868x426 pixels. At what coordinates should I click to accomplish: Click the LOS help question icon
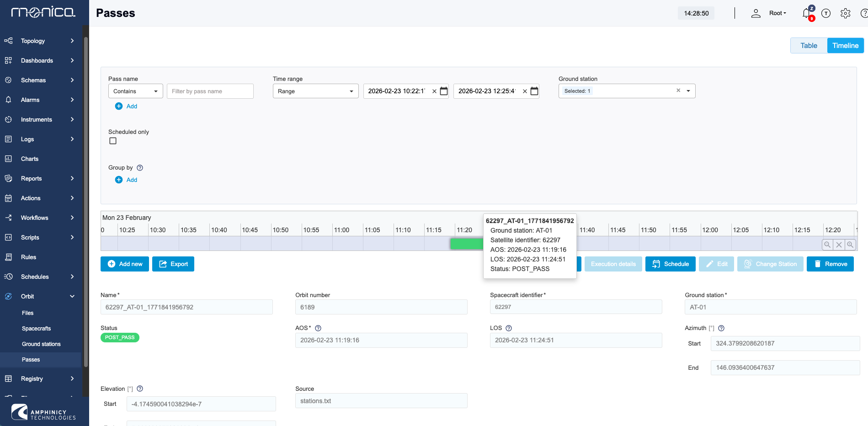[509, 328]
